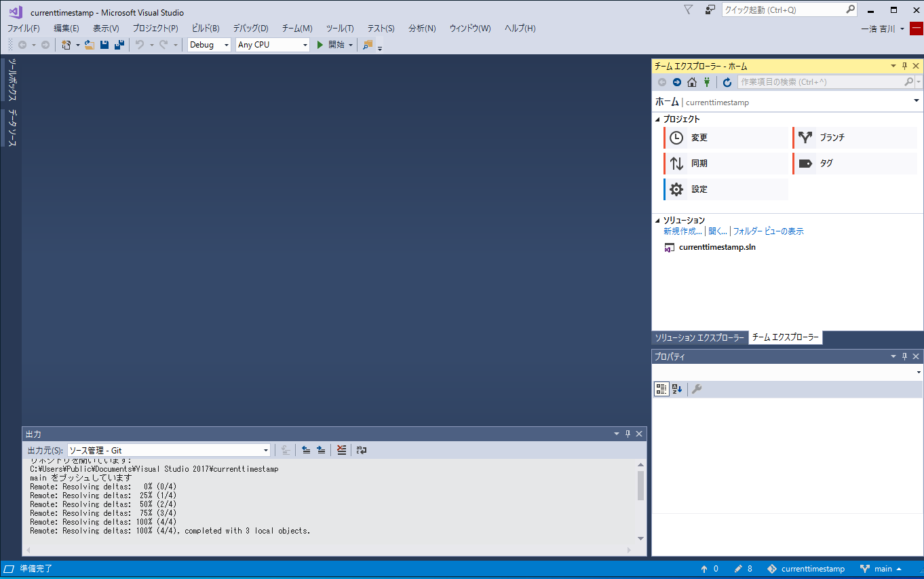Click the Output window vertical scrollbar

641,486
